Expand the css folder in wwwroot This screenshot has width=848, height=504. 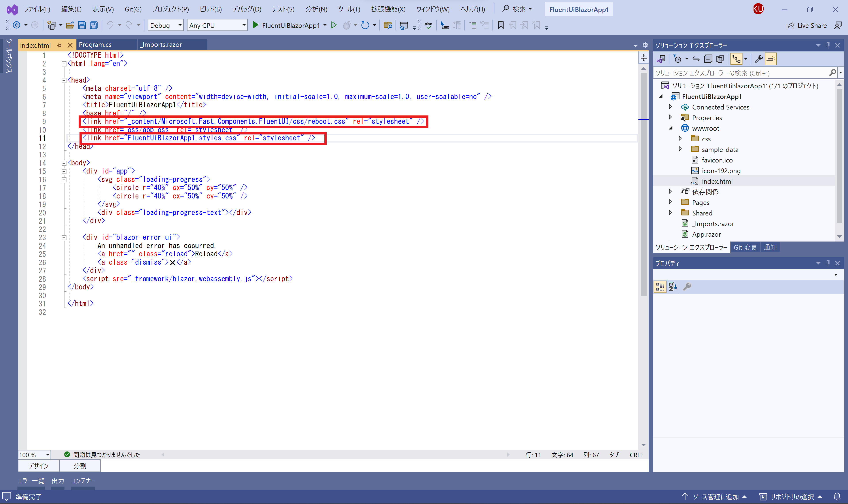[x=680, y=139]
